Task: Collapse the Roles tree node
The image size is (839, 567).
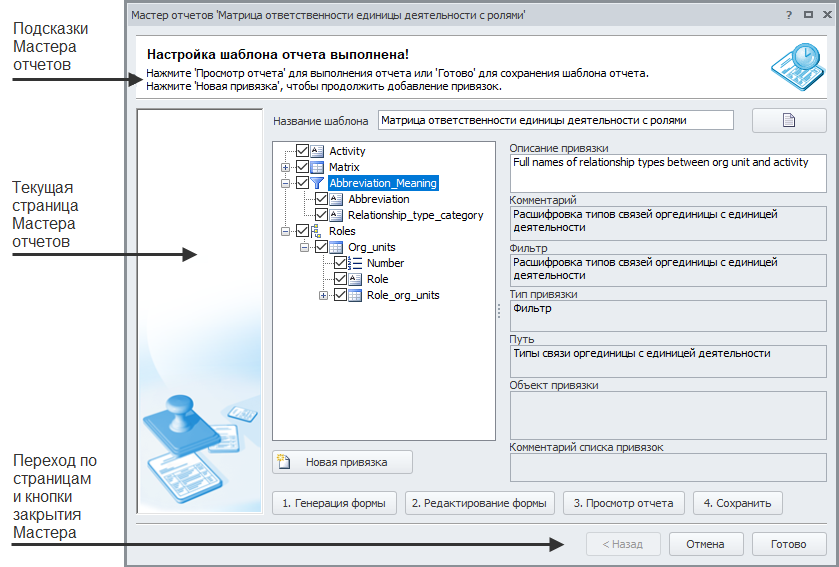Action: tap(286, 231)
